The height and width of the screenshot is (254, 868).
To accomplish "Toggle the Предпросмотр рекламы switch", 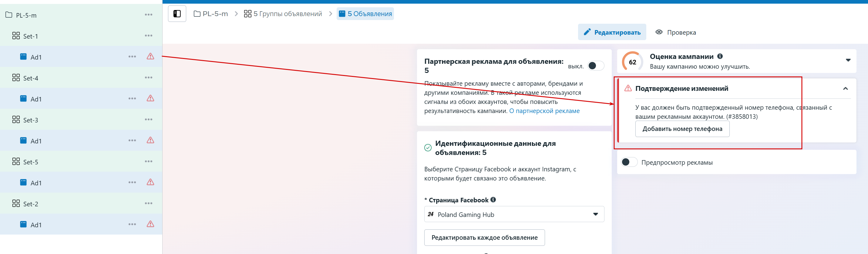I will (x=629, y=163).
